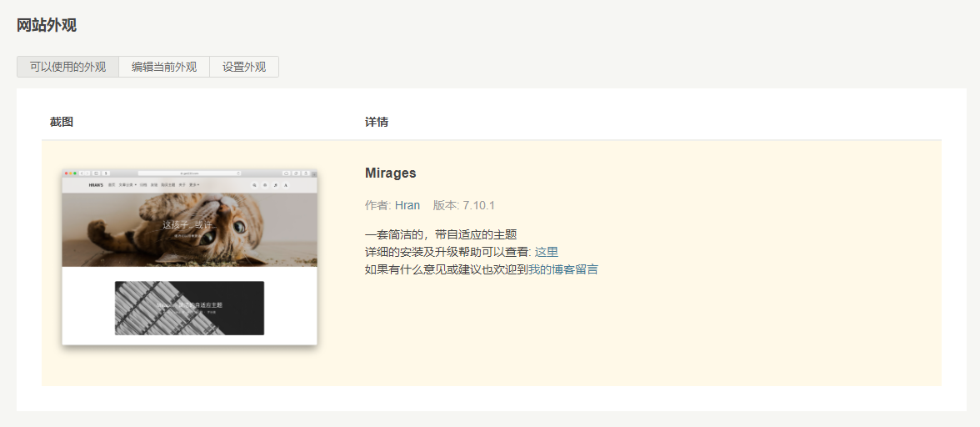The height and width of the screenshot is (427, 980).
Task: Click the Mirages theme title
Action: 391,173
